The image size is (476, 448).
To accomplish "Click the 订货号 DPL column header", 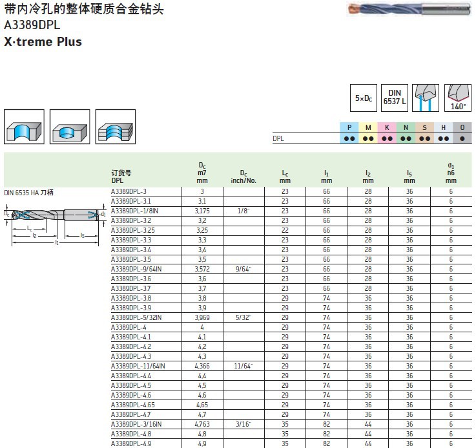I will pyautogui.click(x=121, y=177).
